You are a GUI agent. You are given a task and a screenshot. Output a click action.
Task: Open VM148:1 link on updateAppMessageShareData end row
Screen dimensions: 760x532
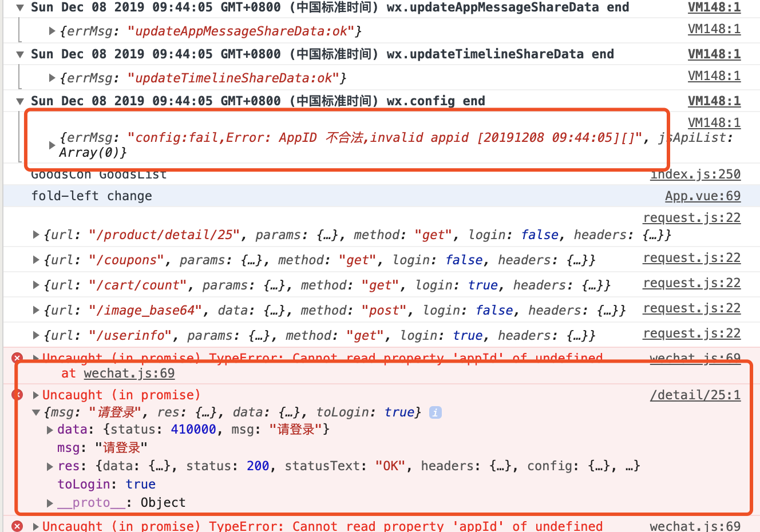(714, 7)
